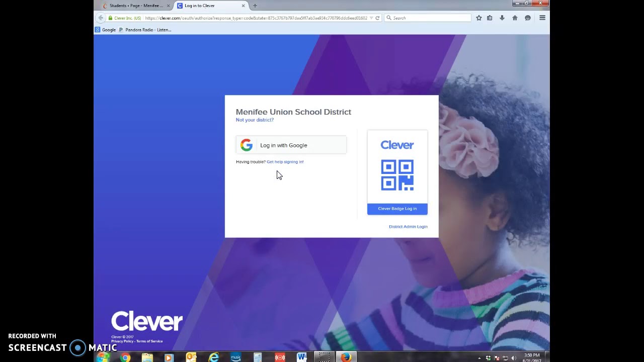The width and height of the screenshot is (644, 362).
Task: Click the Menifee Union School District heading
Action: 293,112
